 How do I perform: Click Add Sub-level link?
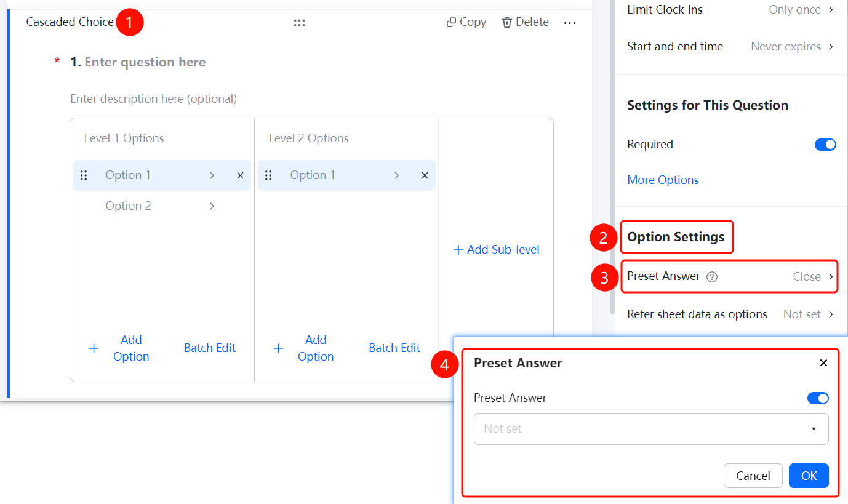pyautogui.click(x=496, y=250)
